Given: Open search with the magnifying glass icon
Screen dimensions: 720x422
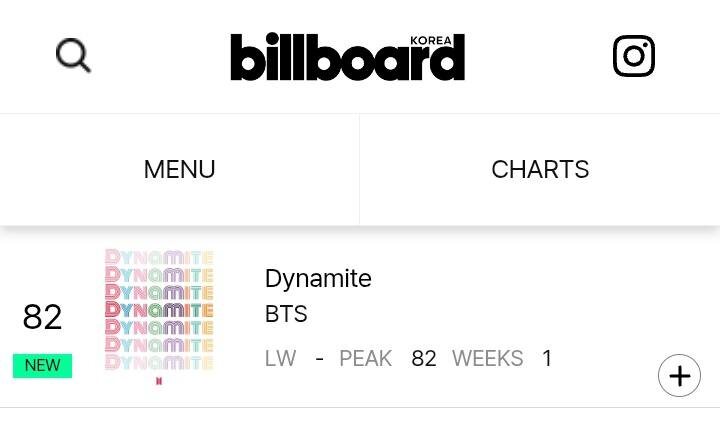Looking at the screenshot, I should point(73,55).
